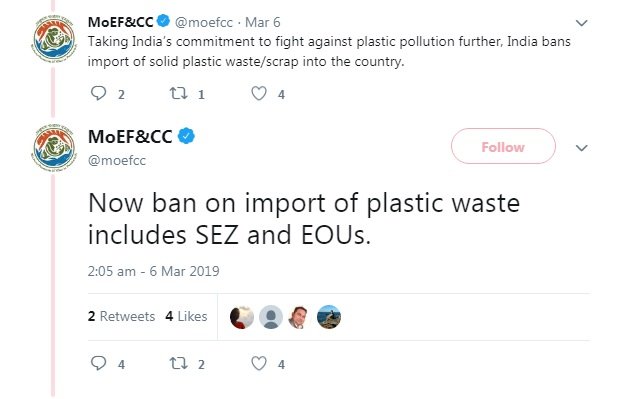Reply to the first MoEF&CC tweet
This screenshot has height=399, width=624.
click(x=98, y=93)
